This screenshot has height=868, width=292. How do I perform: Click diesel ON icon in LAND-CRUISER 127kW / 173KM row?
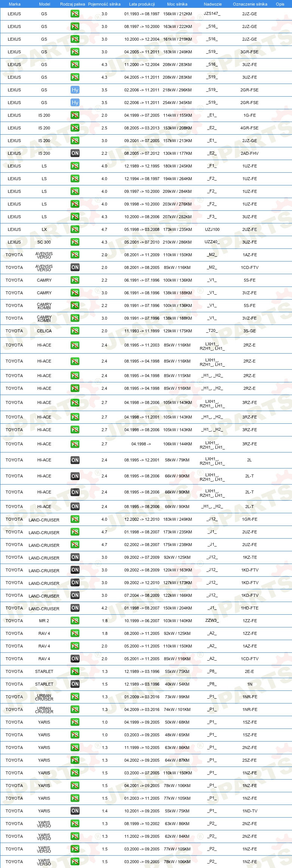(x=75, y=583)
